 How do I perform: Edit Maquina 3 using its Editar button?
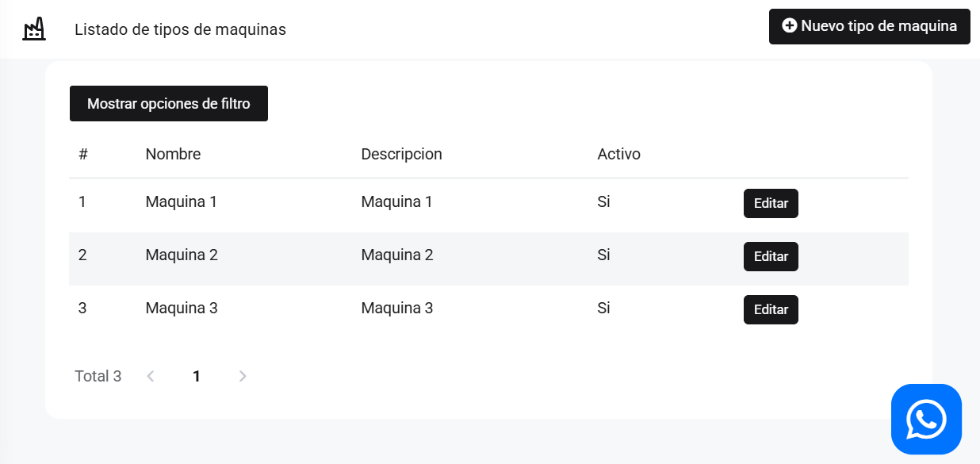[x=771, y=309]
